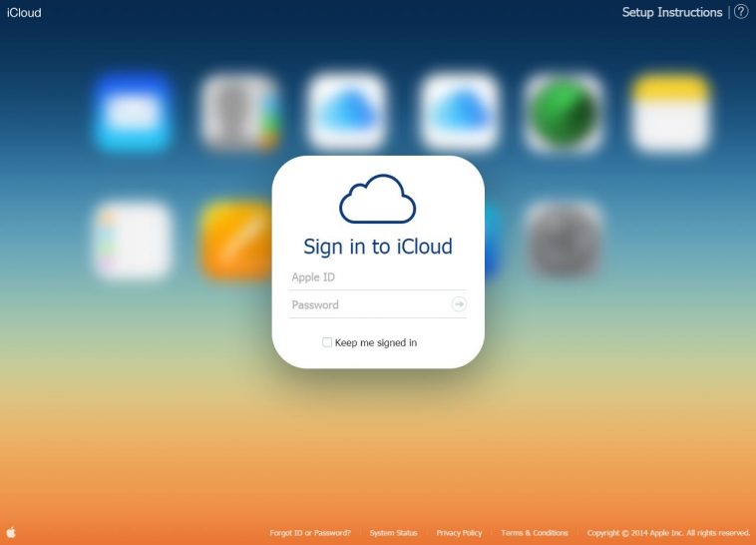The height and width of the screenshot is (545, 756).
Task: Open the blurred orange Pages app icon
Action: tap(236, 240)
